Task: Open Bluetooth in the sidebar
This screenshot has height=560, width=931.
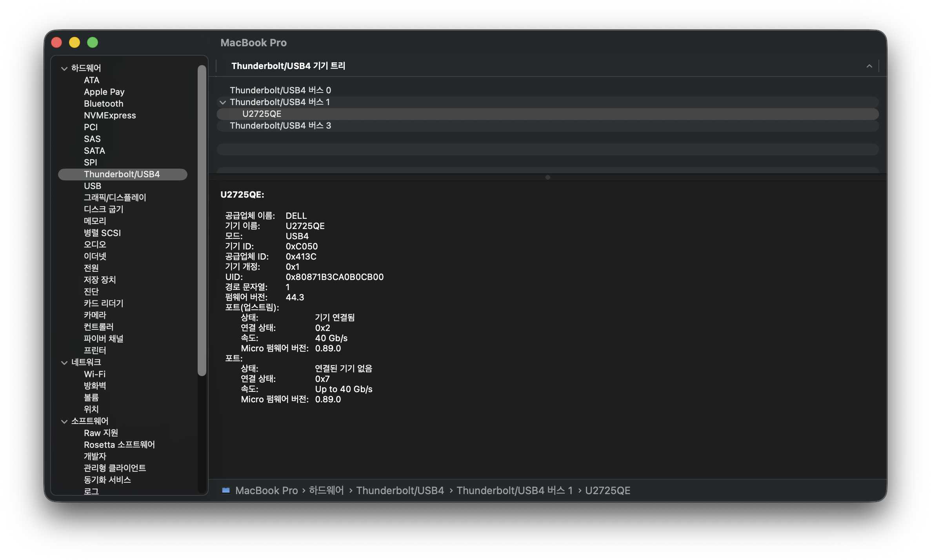Action: 104,104
